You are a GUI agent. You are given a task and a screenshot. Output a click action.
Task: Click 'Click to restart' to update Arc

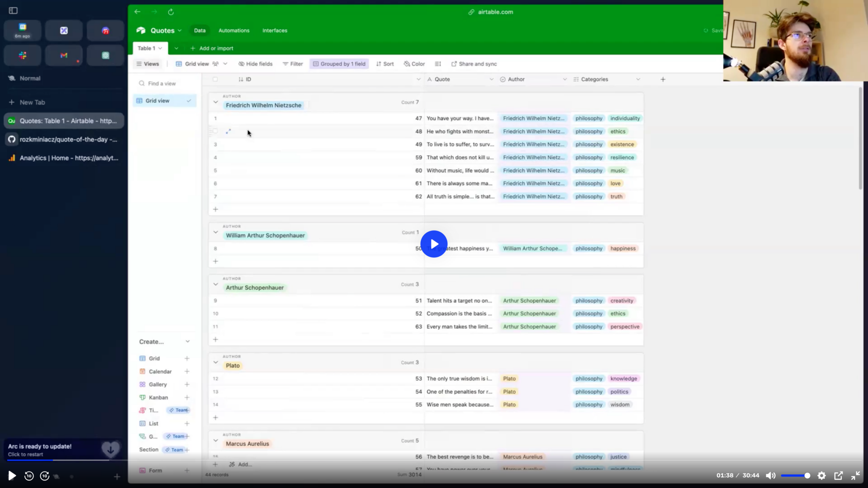pos(25,454)
